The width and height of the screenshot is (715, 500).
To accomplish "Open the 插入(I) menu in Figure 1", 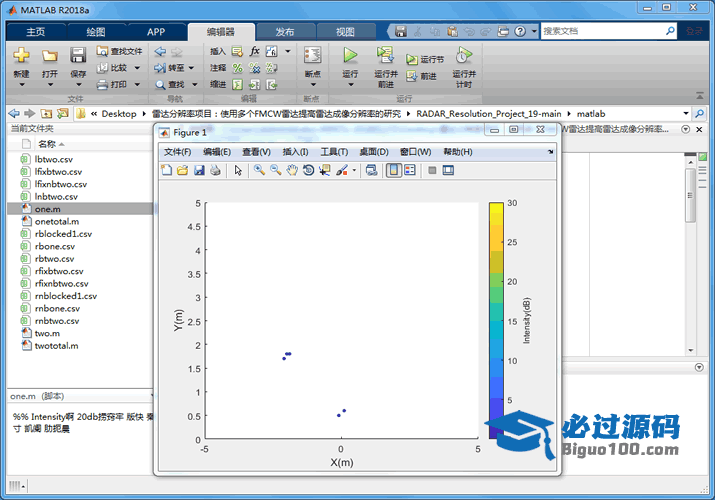I will pyautogui.click(x=295, y=152).
